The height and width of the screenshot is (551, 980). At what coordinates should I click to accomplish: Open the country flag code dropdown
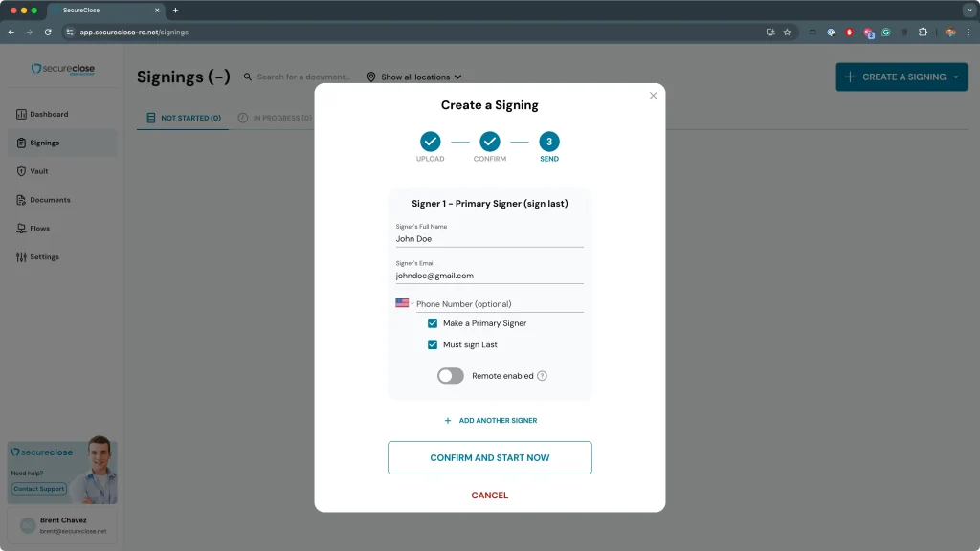point(403,303)
